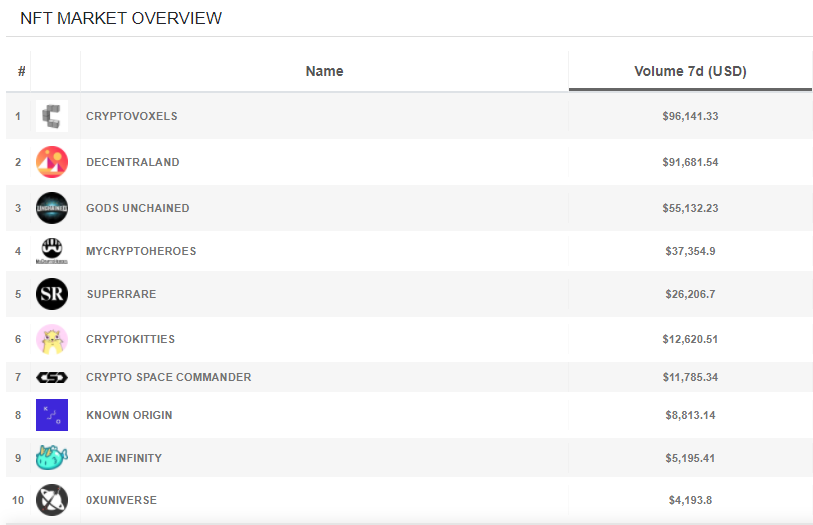Click the Crypto Space Commander logo icon
This screenshot has height=525, width=813.
pos(52,377)
